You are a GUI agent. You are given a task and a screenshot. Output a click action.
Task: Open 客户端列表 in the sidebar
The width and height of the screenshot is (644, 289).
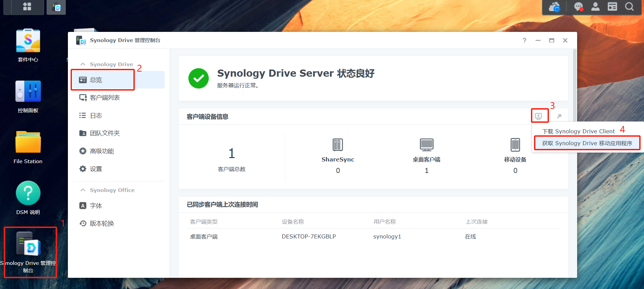(119, 98)
